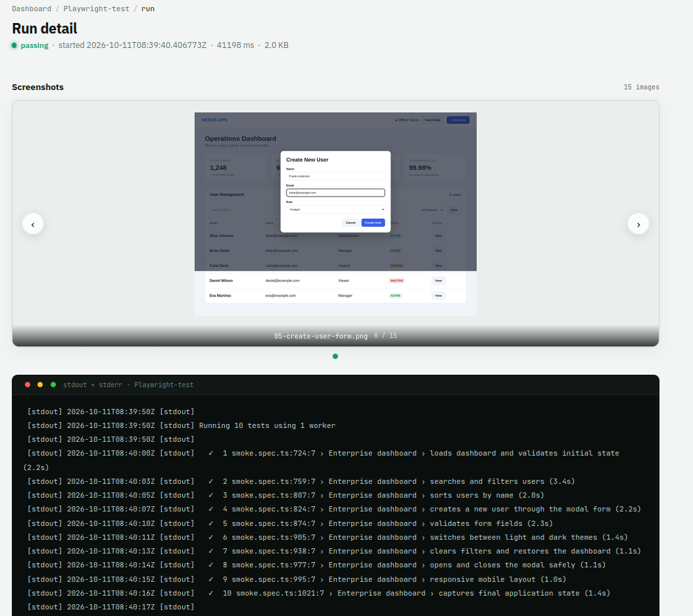The width and height of the screenshot is (693, 616).
Task: Click log line opens and closes the modal safely
Action: [316, 565]
